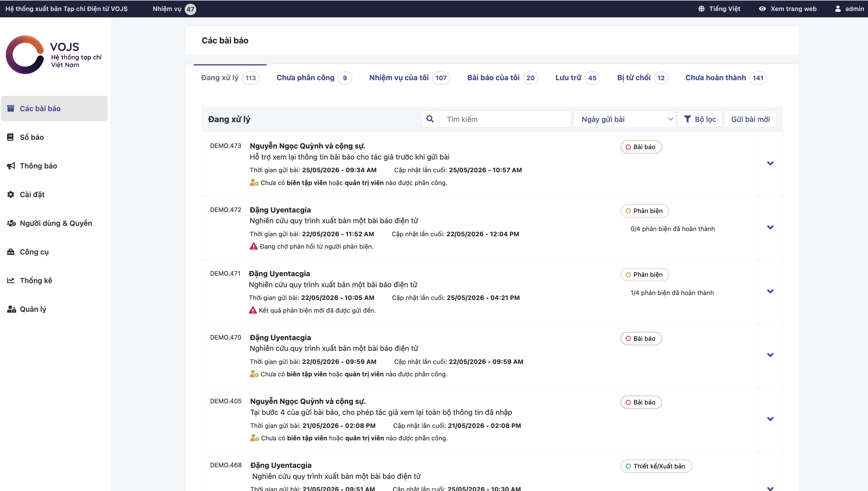Open the DEMO.472 Đặng Uyentacgia submission

280,210
